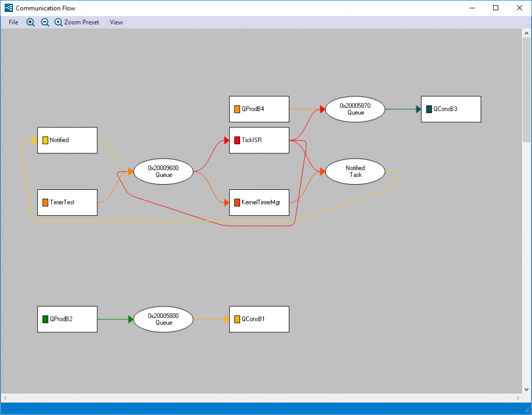
Task: Open the File menu
Action: click(13, 22)
